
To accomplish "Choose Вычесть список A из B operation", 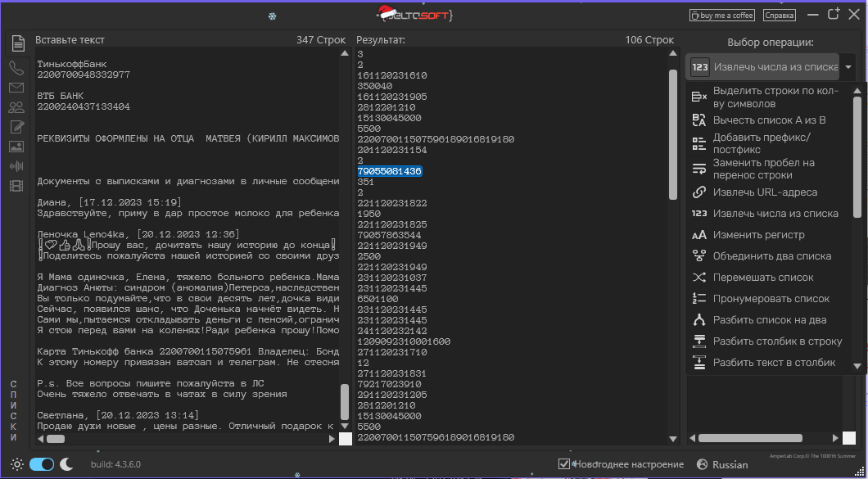I will pyautogui.click(x=770, y=120).
